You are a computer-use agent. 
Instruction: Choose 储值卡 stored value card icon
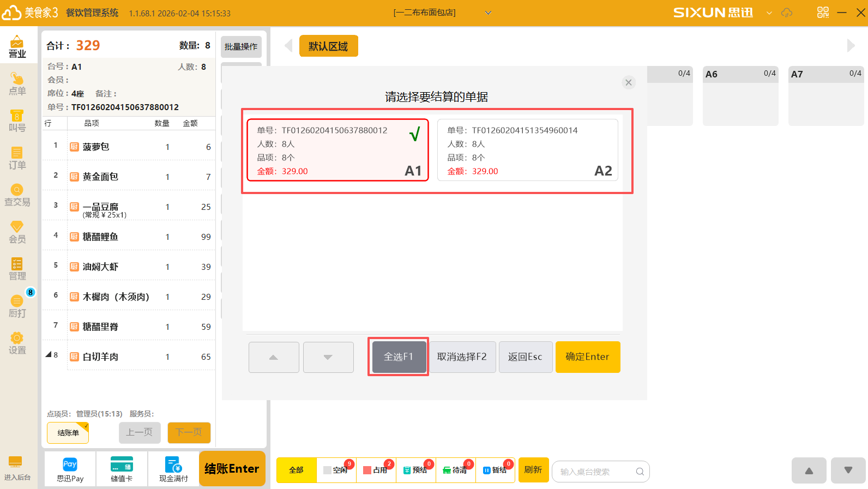(x=122, y=469)
